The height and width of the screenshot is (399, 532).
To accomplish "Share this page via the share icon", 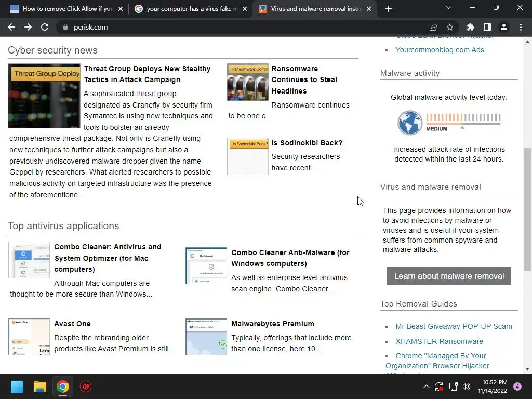I will 433,27.
